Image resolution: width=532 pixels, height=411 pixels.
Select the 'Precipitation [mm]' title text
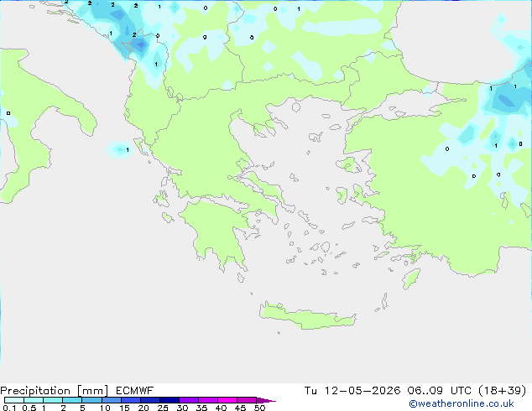click(x=55, y=391)
